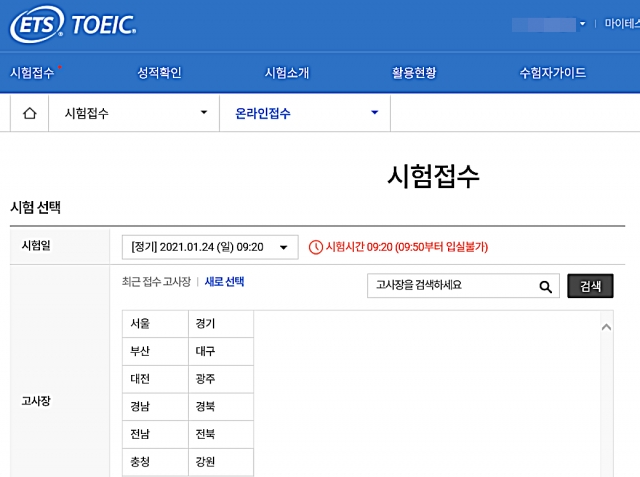Click the red clock icon by exam time
This screenshot has width=640, height=477.
(x=316, y=247)
